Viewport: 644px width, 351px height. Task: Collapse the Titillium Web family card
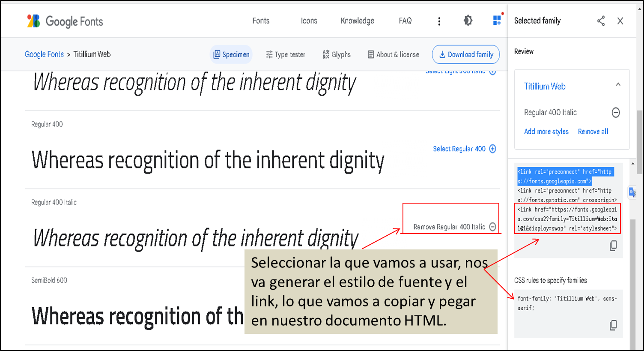(x=618, y=85)
